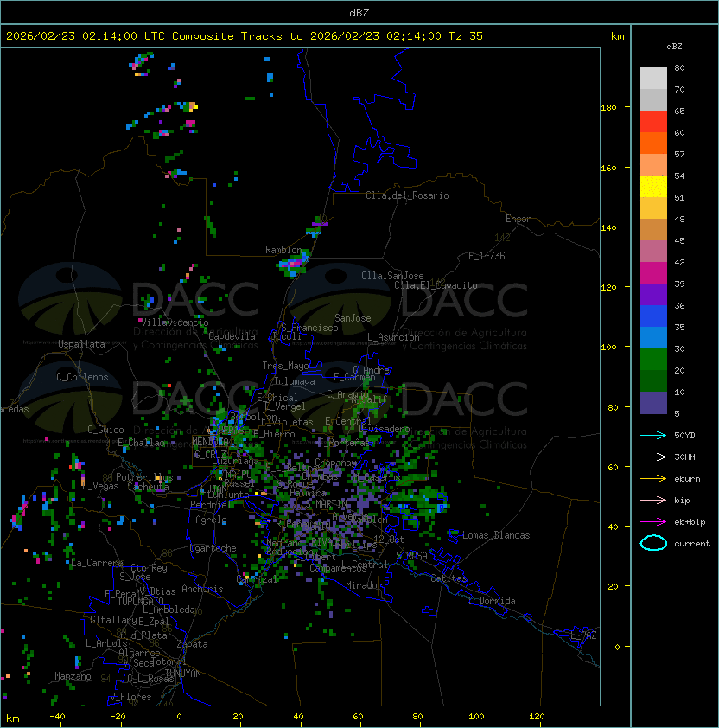Image resolution: width=719 pixels, height=728 pixels.
Task: Click the S_Francisco map label
Action: pos(309,328)
